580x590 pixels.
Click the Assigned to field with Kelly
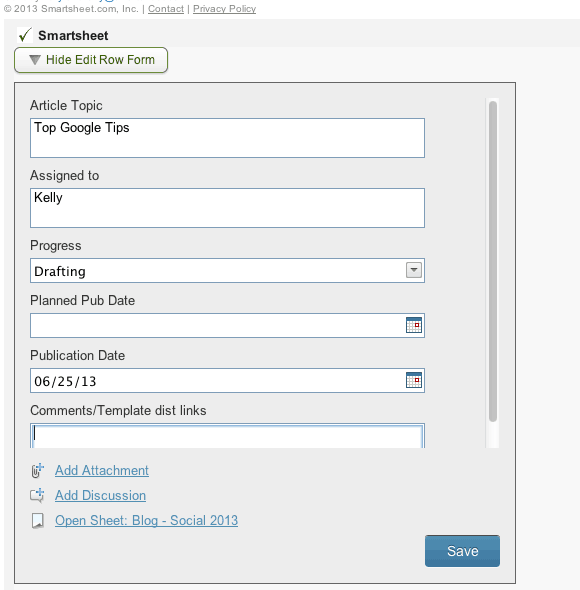coord(227,208)
